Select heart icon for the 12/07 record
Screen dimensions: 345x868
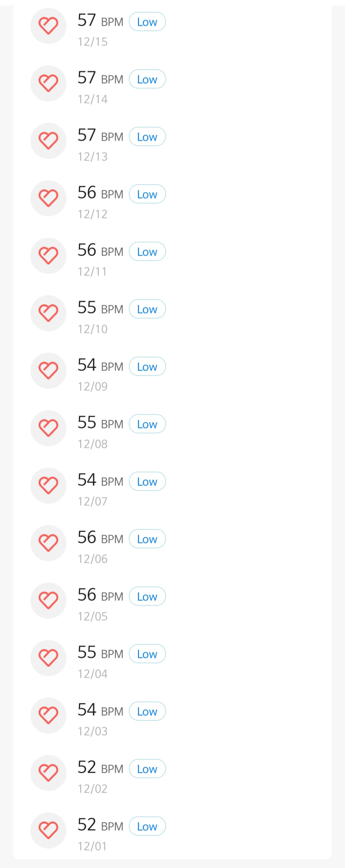pos(48,486)
